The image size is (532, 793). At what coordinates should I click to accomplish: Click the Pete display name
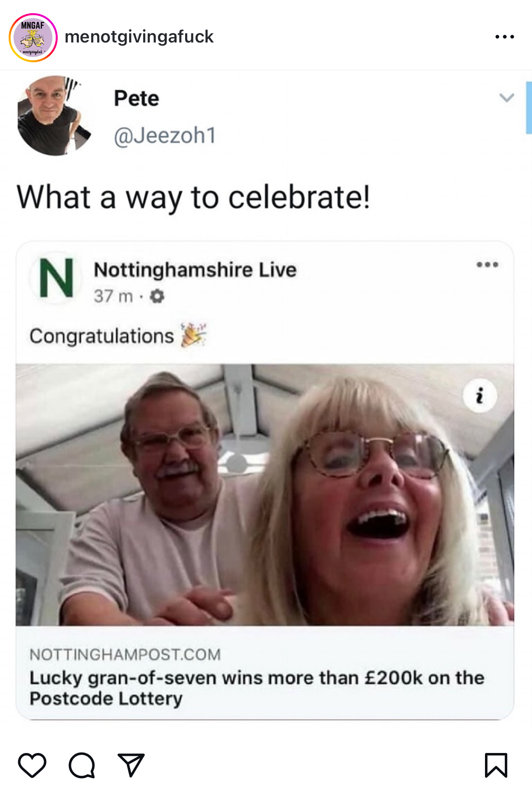click(137, 98)
